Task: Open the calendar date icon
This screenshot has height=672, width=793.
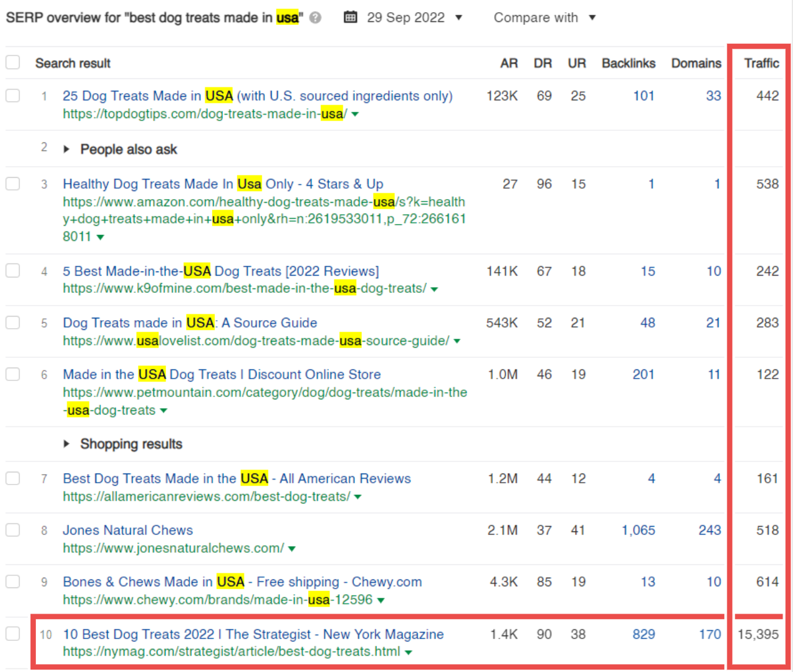Action: (350, 17)
